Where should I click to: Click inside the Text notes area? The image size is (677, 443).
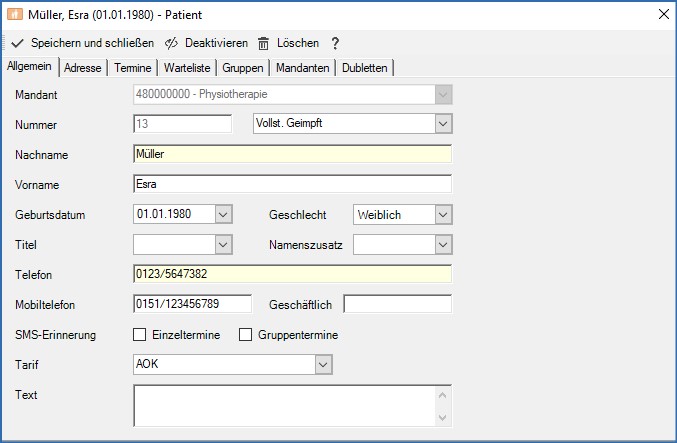[x=285, y=406]
